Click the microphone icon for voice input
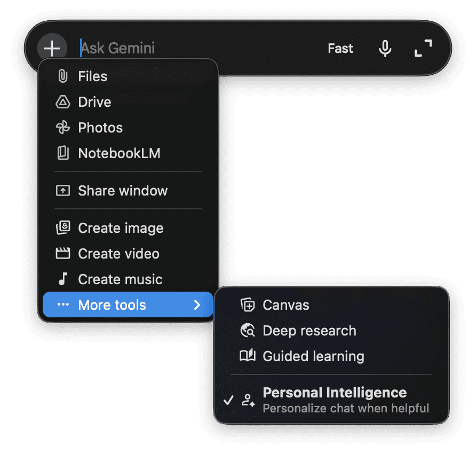 (385, 49)
